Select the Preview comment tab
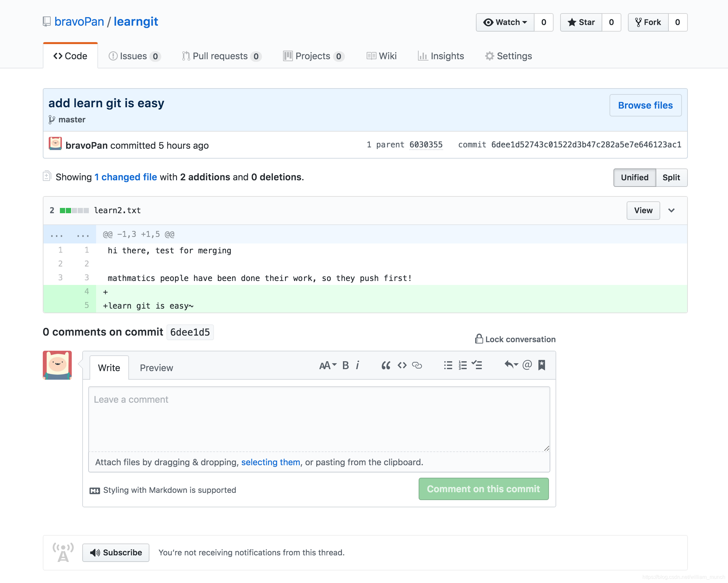 coord(156,368)
